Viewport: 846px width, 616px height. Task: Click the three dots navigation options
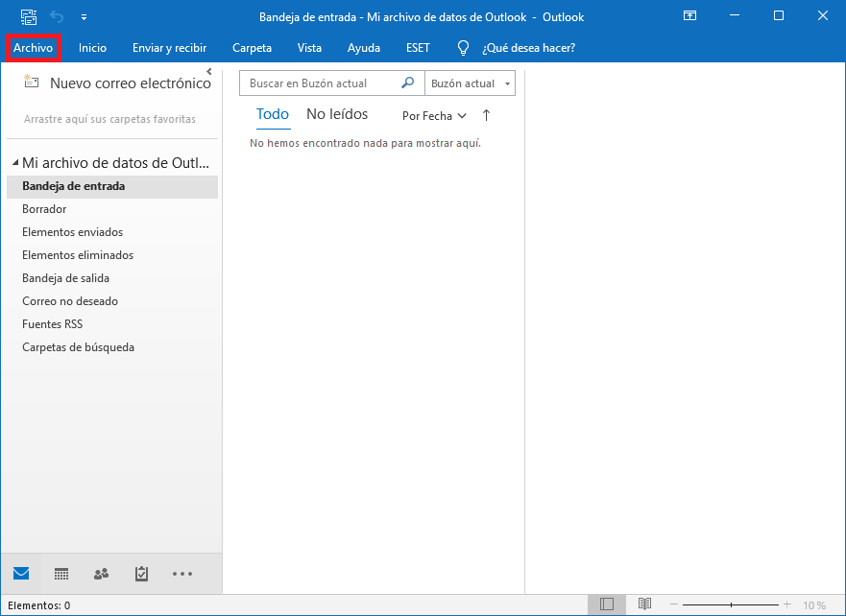[x=182, y=574]
